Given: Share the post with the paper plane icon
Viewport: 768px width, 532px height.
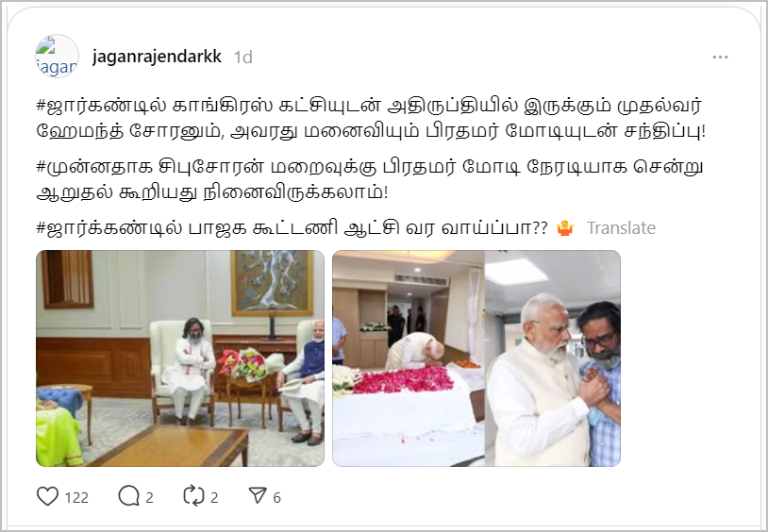Looking at the screenshot, I should [x=258, y=496].
